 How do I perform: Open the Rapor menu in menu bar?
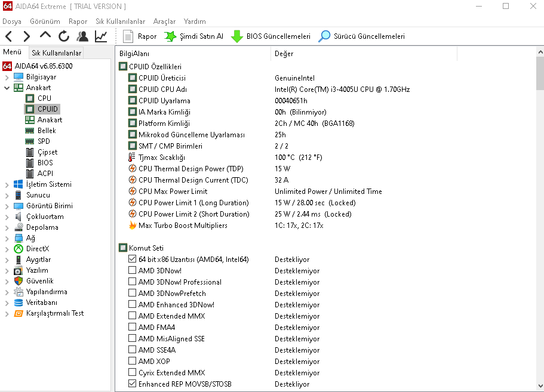coord(78,21)
